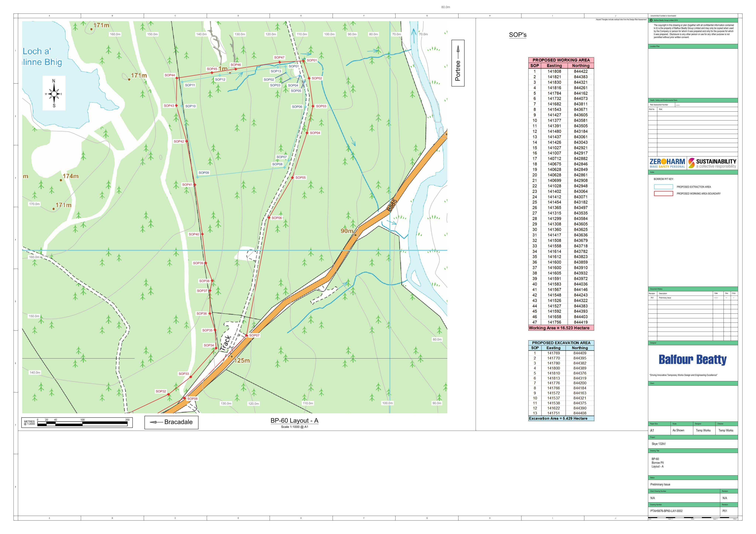Click Proposed Working Area table header
This screenshot has width=756, height=534.
click(561, 60)
